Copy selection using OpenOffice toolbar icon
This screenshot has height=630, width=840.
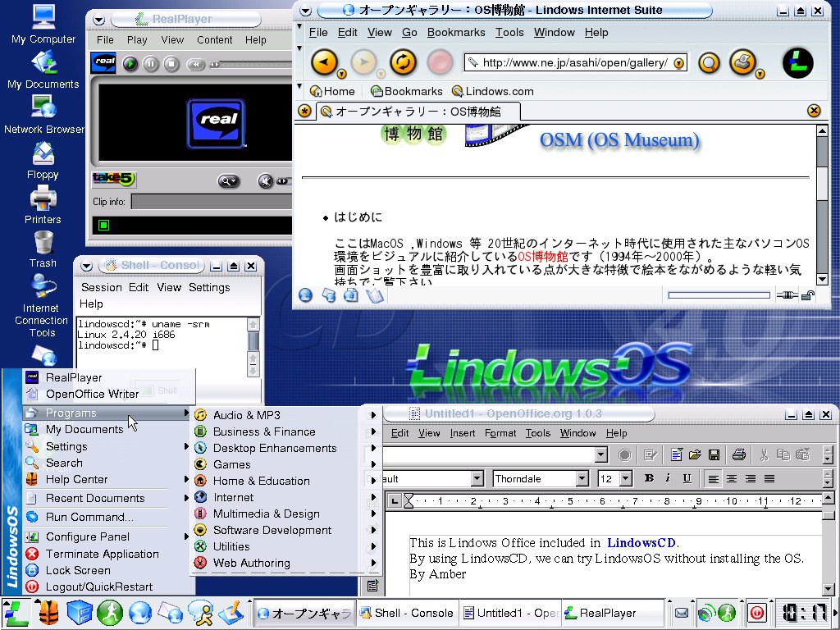pos(783,454)
